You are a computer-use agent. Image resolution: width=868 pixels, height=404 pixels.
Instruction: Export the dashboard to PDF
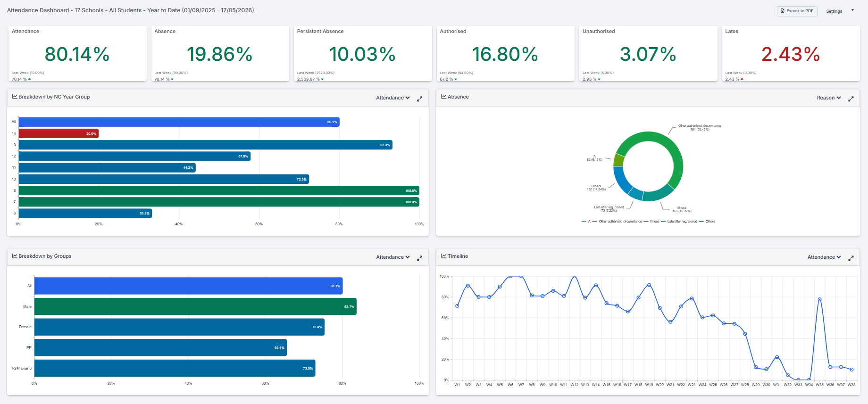pyautogui.click(x=797, y=11)
